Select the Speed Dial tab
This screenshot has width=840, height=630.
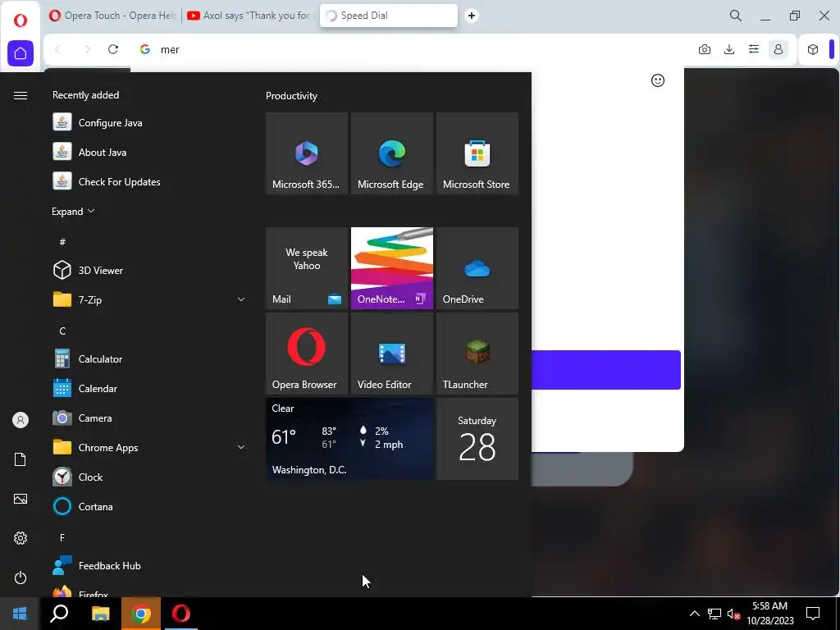[388, 16]
